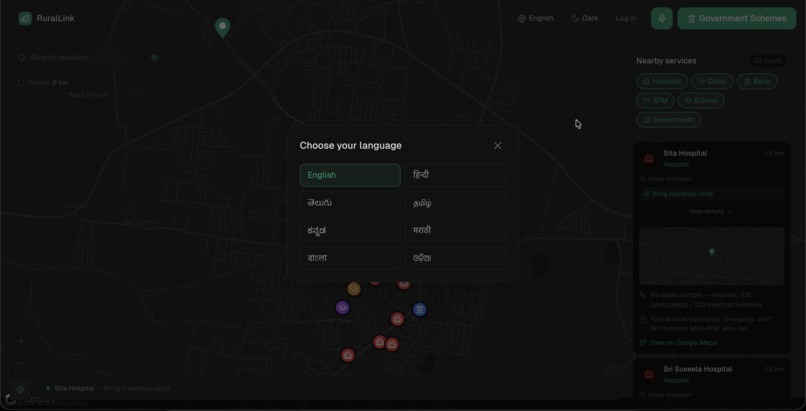Image resolution: width=806 pixels, height=411 pixels.
Task: Click the Search location field
Action: pyautogui.click(x=87, y=58)
